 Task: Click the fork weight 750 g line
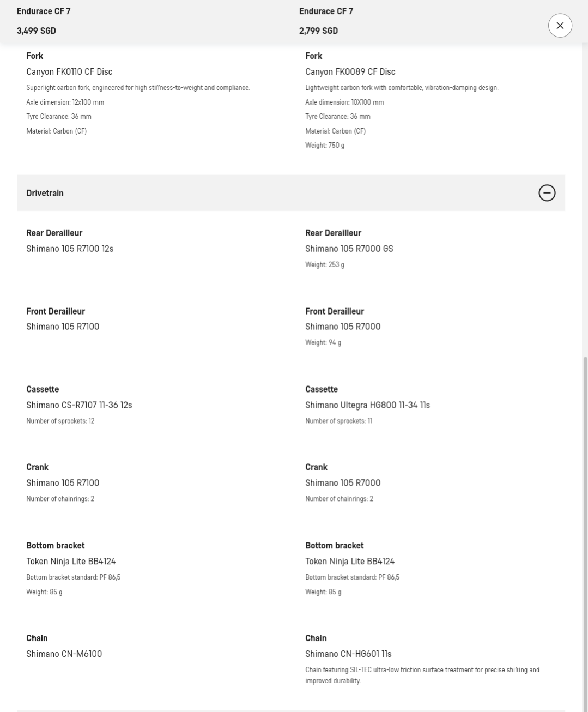(325, 145)
